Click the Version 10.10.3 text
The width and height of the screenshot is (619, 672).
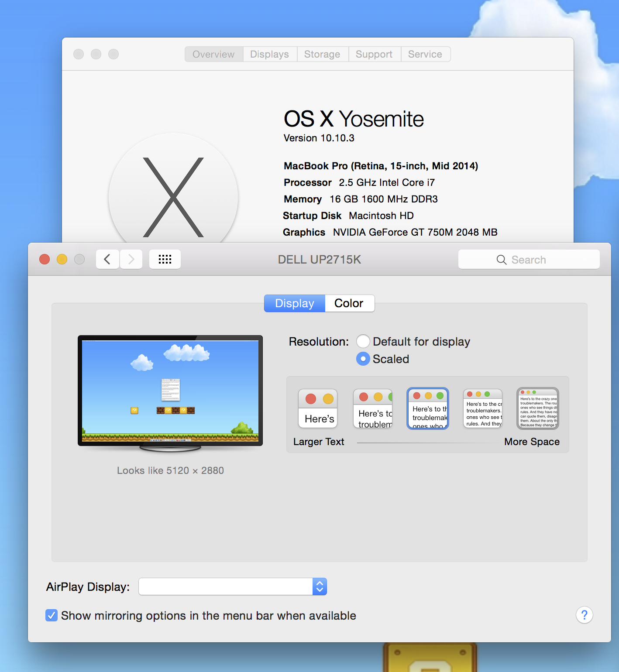point(319,138)
